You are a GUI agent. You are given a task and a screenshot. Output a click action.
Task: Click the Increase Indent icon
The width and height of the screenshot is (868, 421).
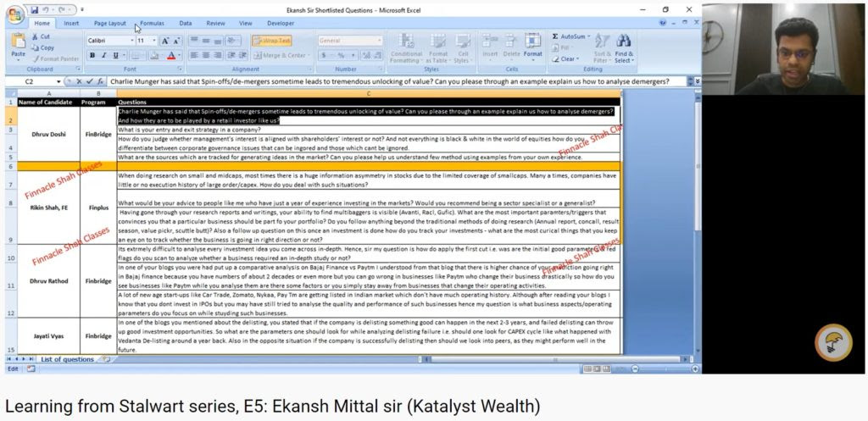click(242, 55)
